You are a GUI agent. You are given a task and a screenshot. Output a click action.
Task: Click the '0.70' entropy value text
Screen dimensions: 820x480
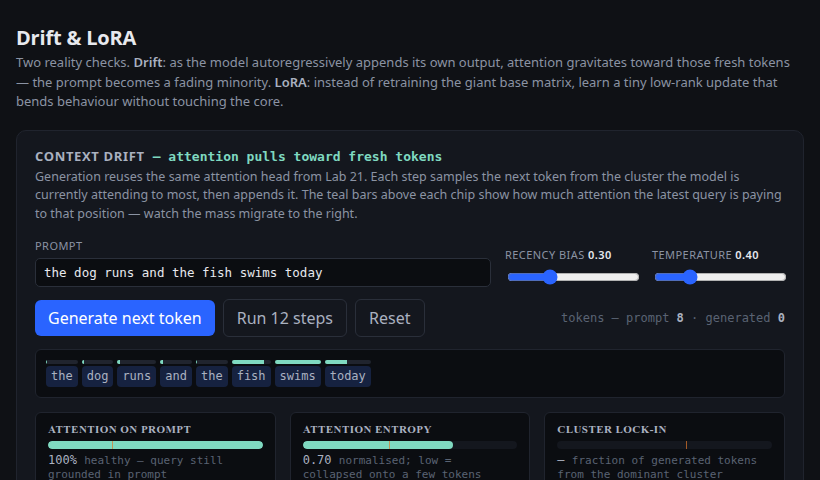pyautogui.click(x=317, y=460)
